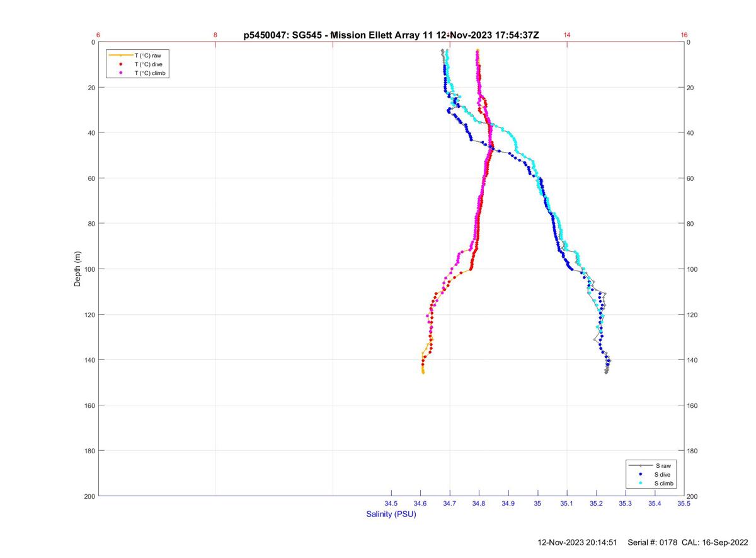Click salinity tick label '35.3'
The height and width of the screenshot is (558, 756).
coord(626,503)
